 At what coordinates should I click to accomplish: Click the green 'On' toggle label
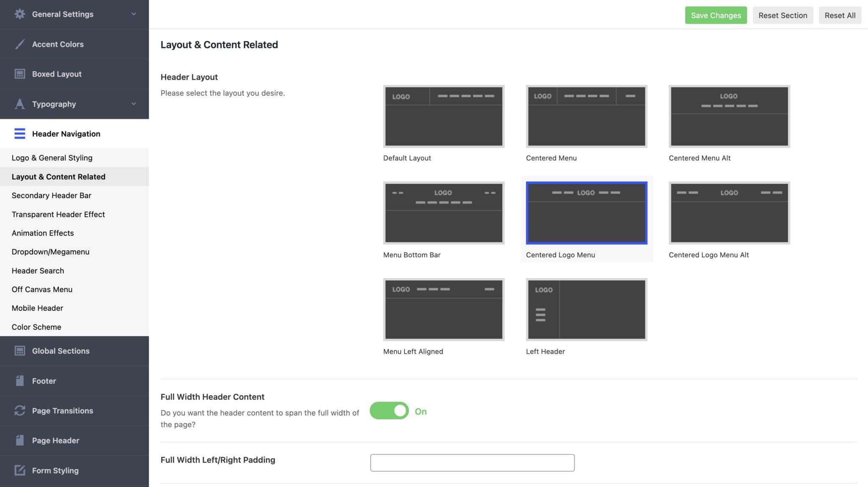[420, 412]
